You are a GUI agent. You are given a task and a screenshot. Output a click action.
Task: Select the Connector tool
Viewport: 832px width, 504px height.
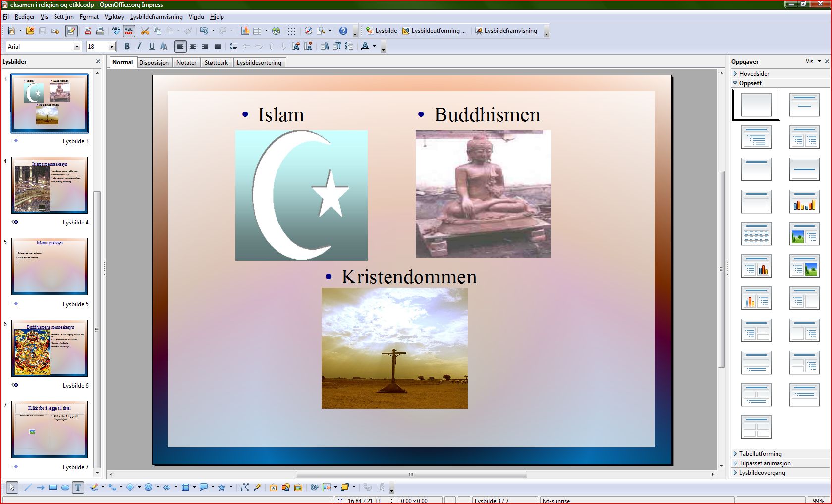tap(112, 487)
